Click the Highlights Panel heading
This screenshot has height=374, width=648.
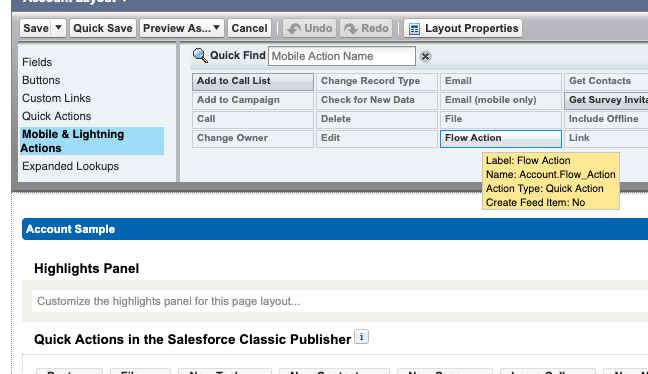(x=86, y=269)
